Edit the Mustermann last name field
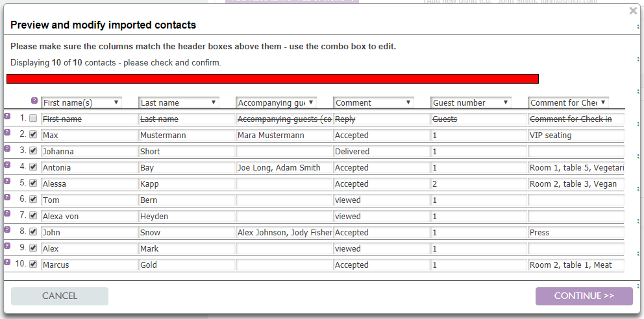644x319 pixels. point(186,136)
